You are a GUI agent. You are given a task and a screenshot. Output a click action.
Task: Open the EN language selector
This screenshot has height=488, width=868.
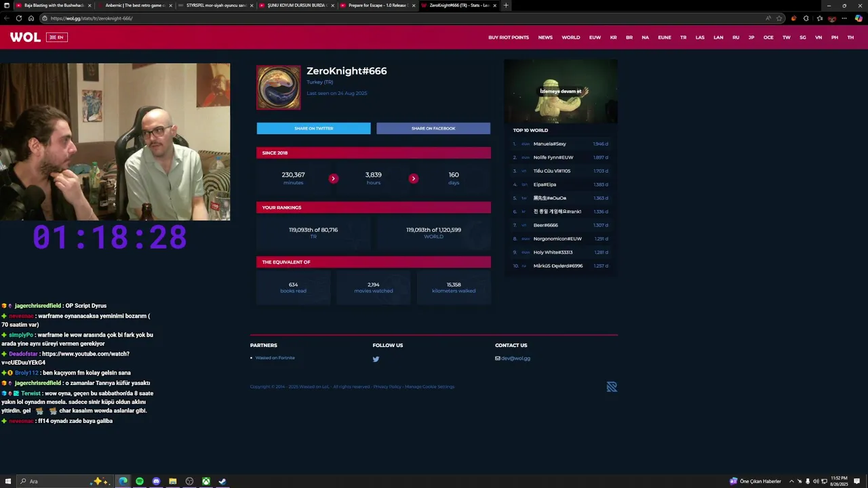[57, 37]
